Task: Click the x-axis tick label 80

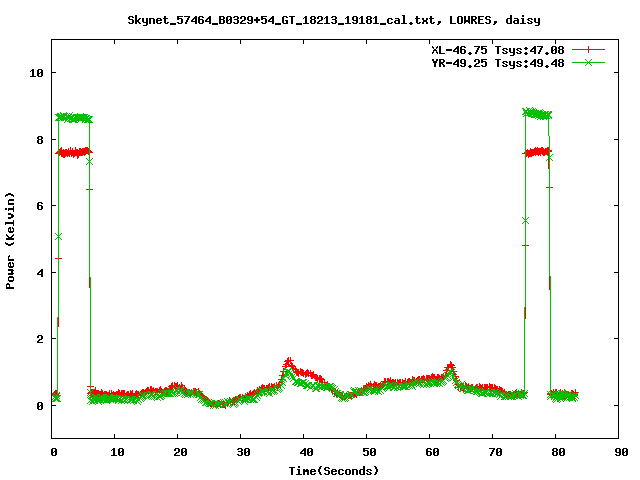Action: point(558,452)
